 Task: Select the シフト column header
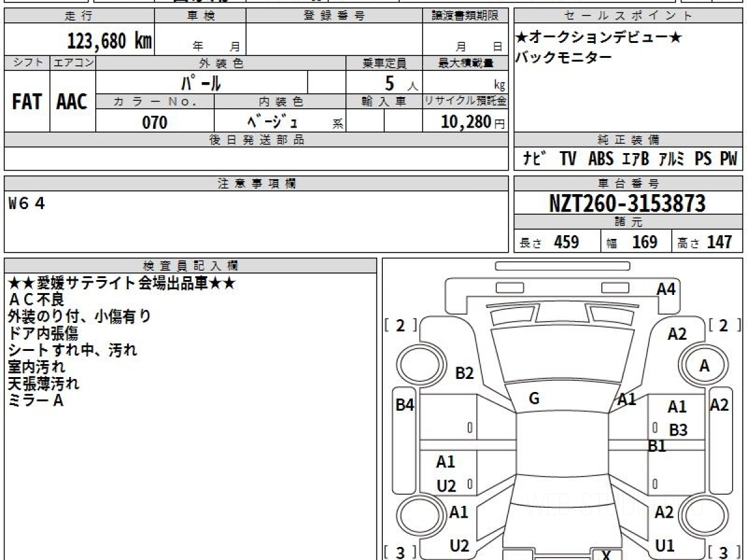pos(27,63)
